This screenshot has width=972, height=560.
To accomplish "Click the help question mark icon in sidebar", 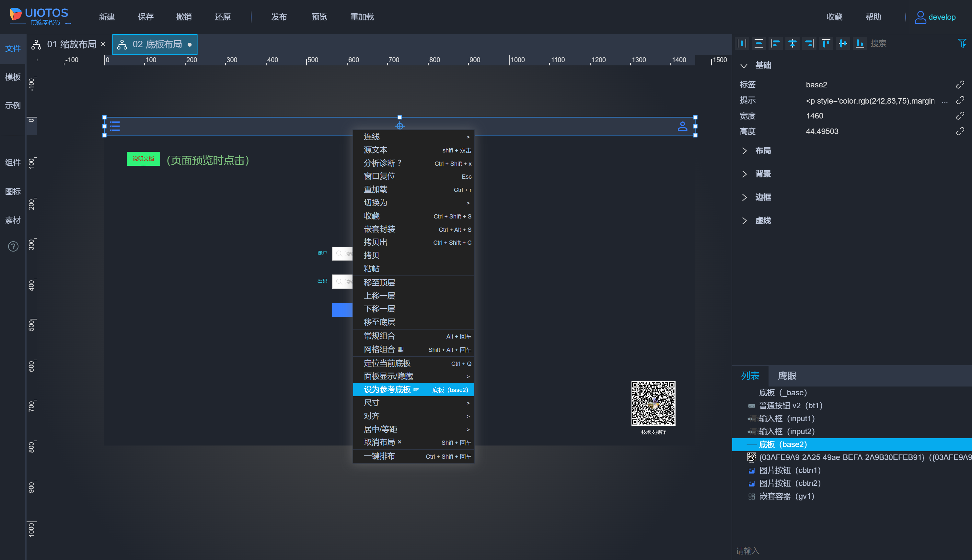I will (13, 246).
